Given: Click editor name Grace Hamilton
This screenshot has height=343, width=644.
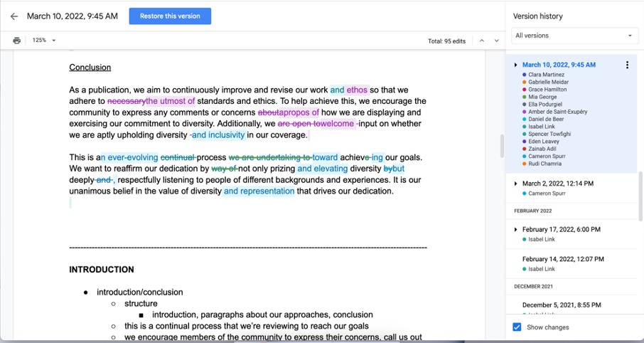Looking at the screenshot, I should [547, 90].
